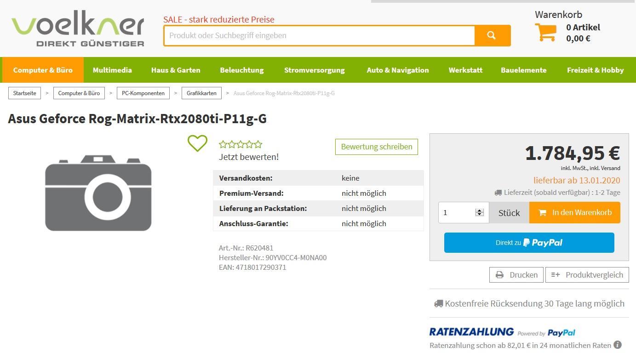The height and width of the screenshot is (364, 636).
Task: Focus the product search field
Action: click(319, 35)
